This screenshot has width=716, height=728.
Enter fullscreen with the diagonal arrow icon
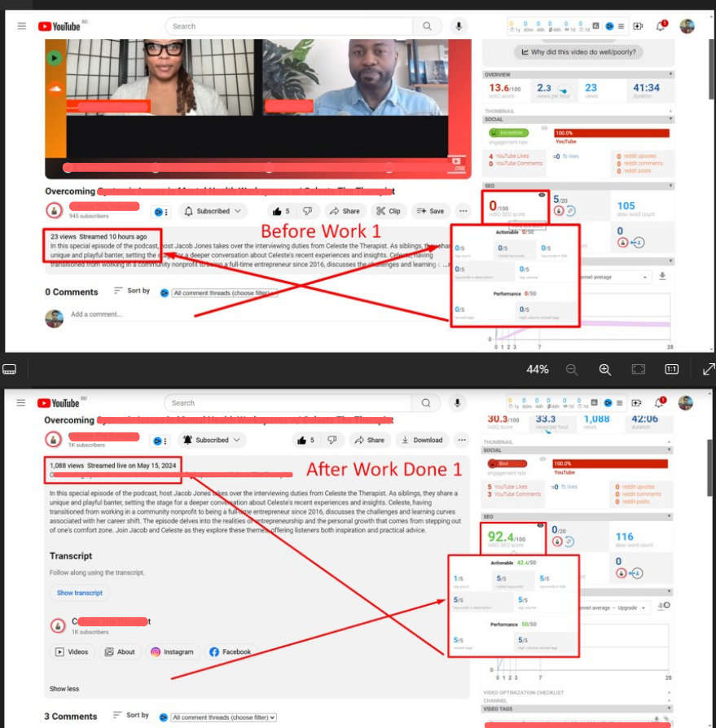click(x=708, y=369)
